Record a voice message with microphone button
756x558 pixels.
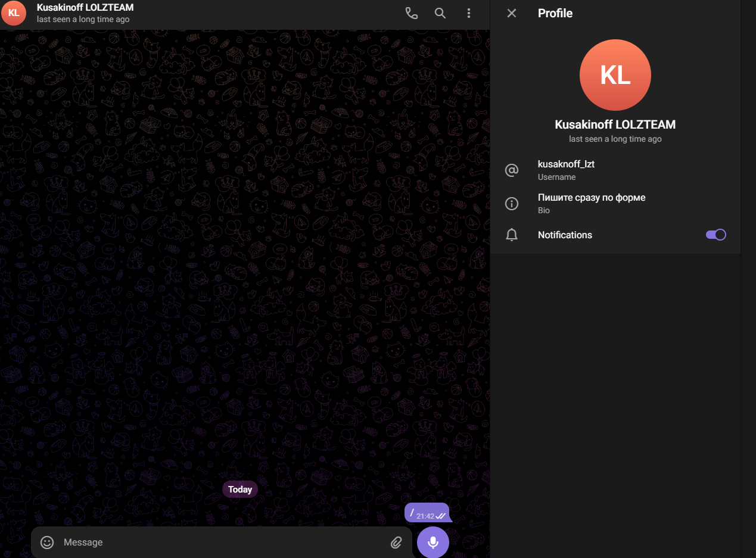tap(433, 543)
